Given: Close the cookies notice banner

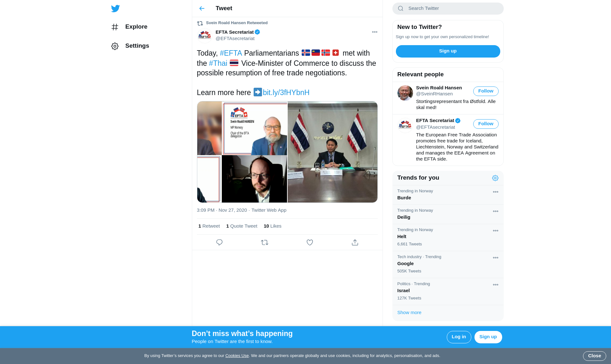Looking at the screenshot, I should coord(594,356).
